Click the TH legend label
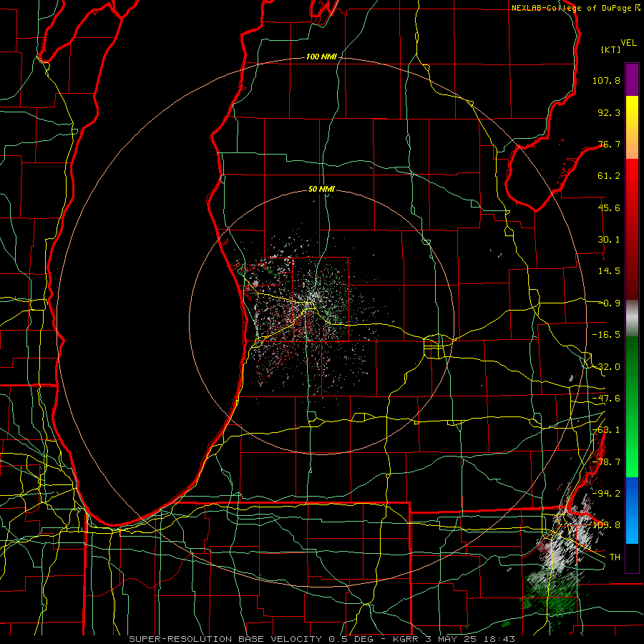 615,557
